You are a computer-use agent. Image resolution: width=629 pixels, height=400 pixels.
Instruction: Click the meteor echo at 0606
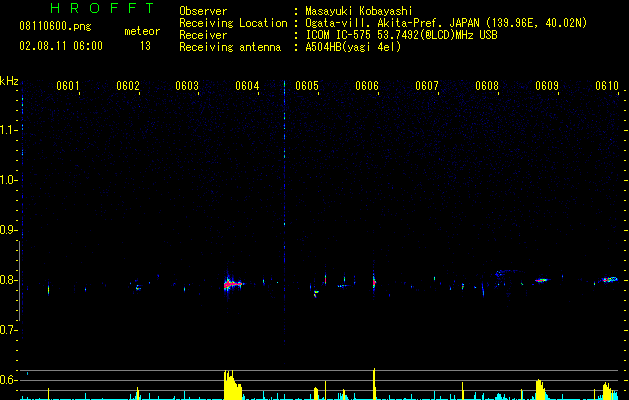374,282
